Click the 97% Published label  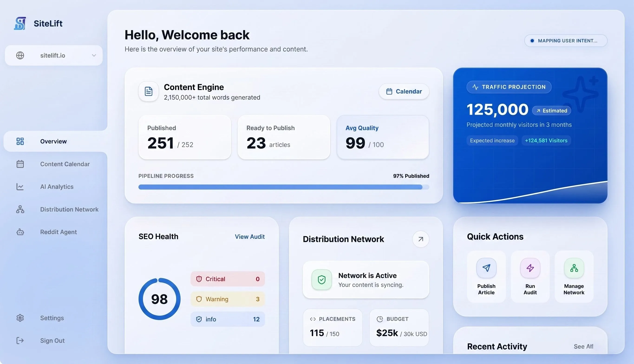[411, 176]
